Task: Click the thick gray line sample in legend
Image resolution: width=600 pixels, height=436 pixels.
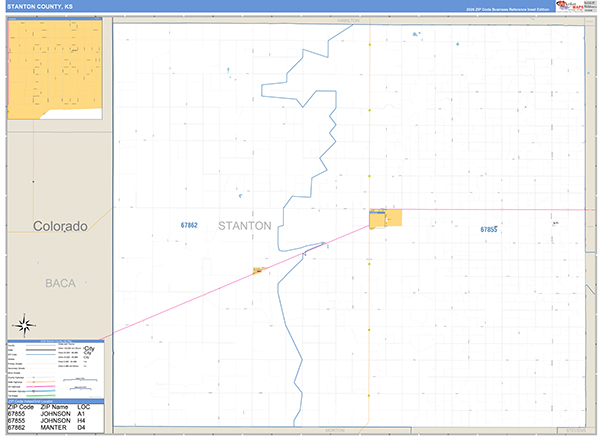Action: (x=41, y=350)
